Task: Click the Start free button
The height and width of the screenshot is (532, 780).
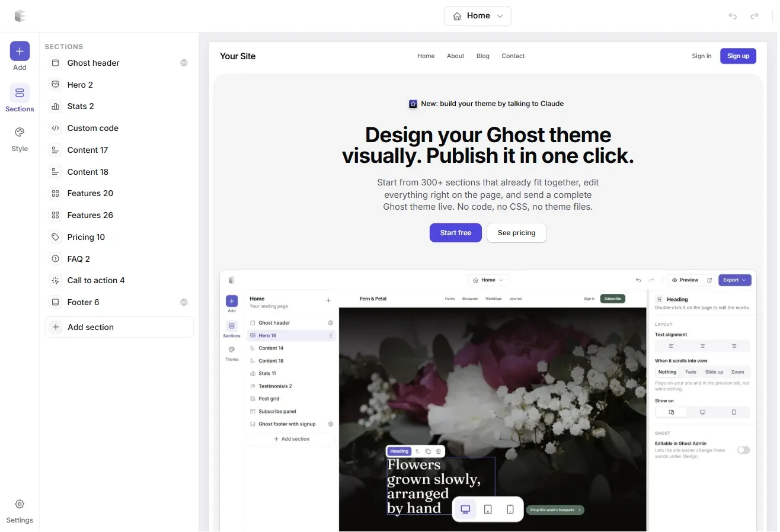Action: pos(456,233)
